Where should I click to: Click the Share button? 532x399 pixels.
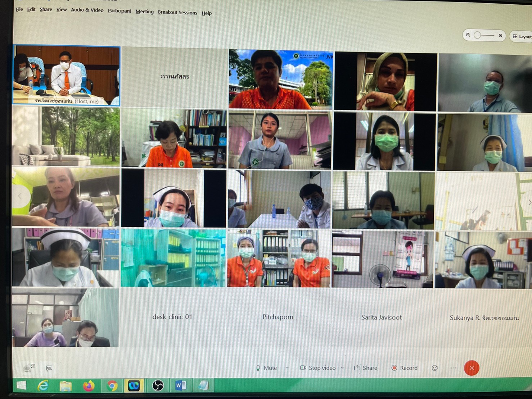pos(366,368)
